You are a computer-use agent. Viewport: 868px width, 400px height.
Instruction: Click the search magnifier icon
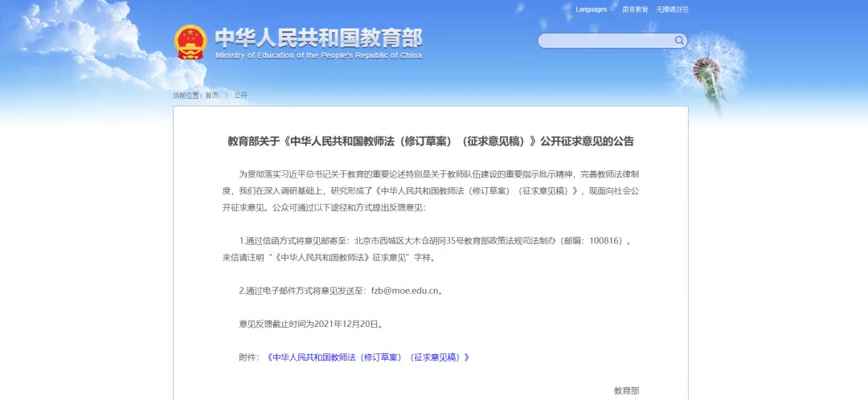click(x=678, y=40)
